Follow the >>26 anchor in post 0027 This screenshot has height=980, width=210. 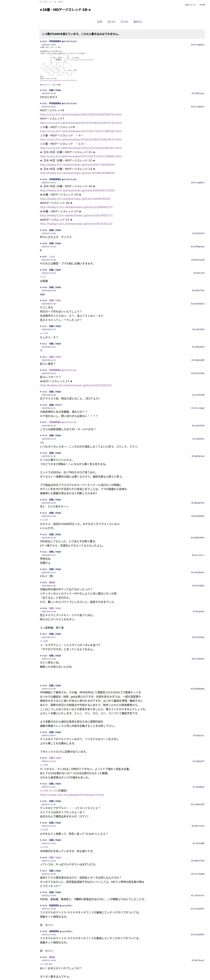[x=44, y=641]
